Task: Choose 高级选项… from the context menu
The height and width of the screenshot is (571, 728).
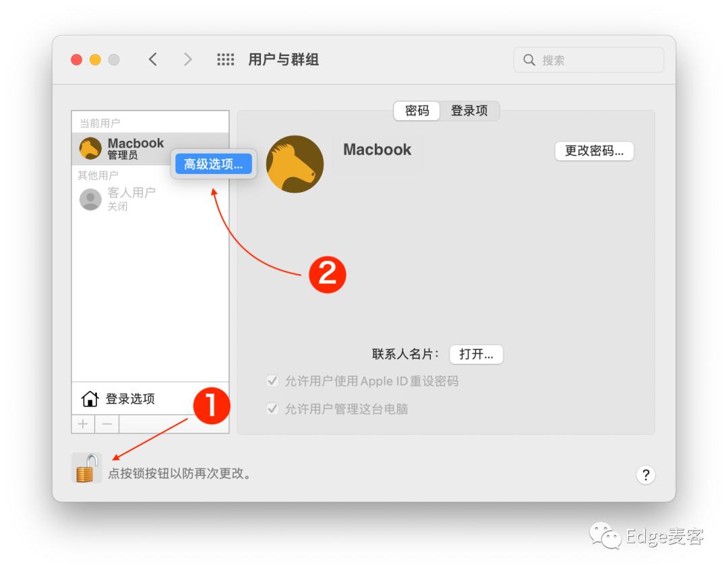Action: (212, 164)
